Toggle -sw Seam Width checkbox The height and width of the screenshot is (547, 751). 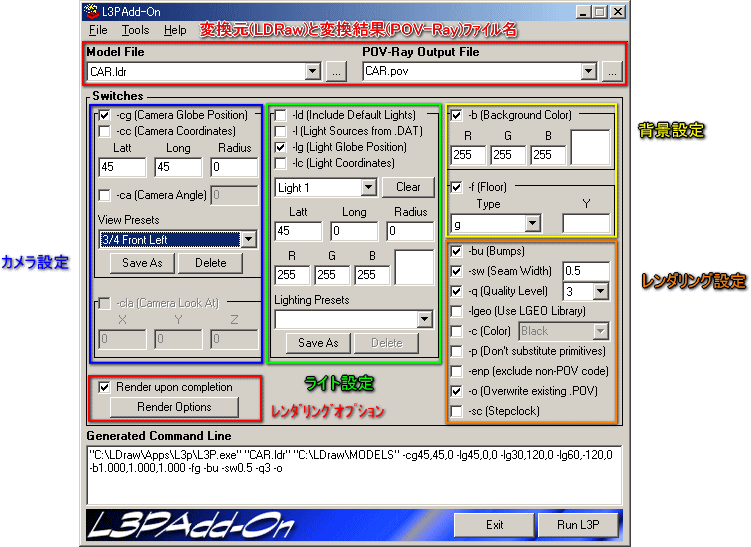(456, 271)
